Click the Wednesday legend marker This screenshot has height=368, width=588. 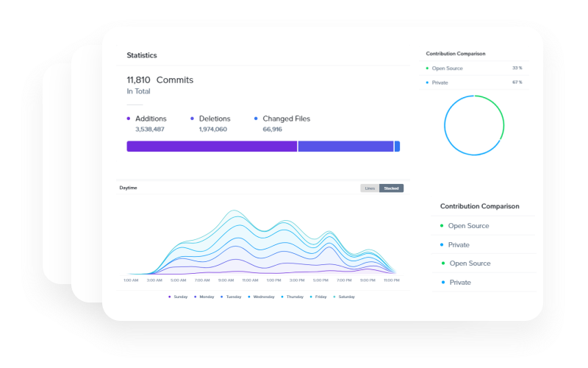[x=260, y=297]
